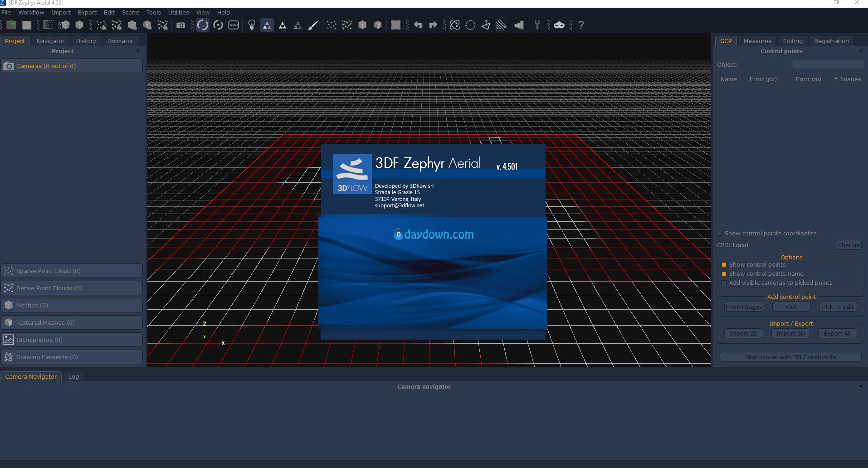The image size is (868, 468).
Task: Expand the Sparse Point Cloud (0) section
Action: 72,271
